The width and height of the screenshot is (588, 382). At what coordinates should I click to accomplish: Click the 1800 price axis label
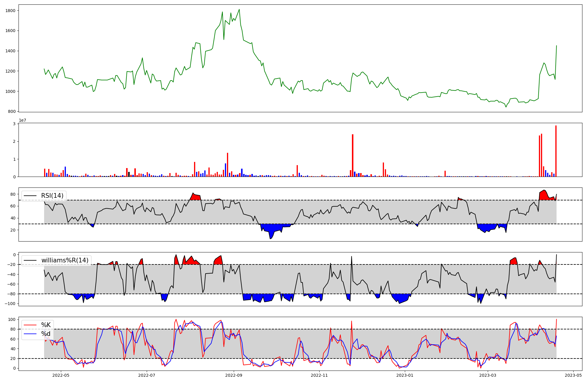point(10,11)
